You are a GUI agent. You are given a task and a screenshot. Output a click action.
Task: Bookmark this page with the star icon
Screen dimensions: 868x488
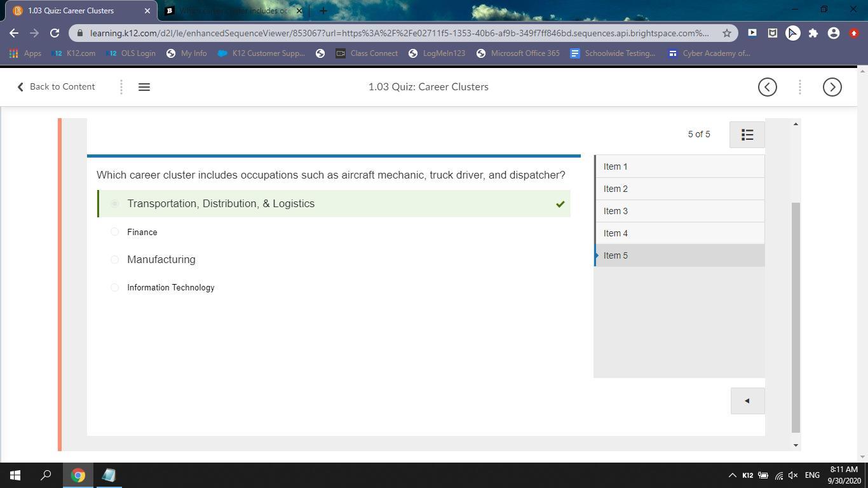[x=726, y=33]
